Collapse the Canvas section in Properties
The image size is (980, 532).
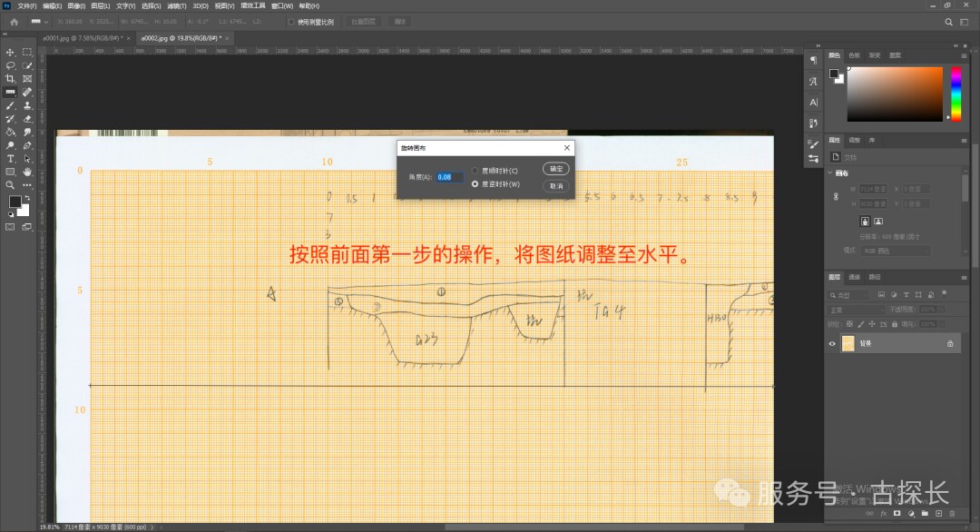pos(830,173)
